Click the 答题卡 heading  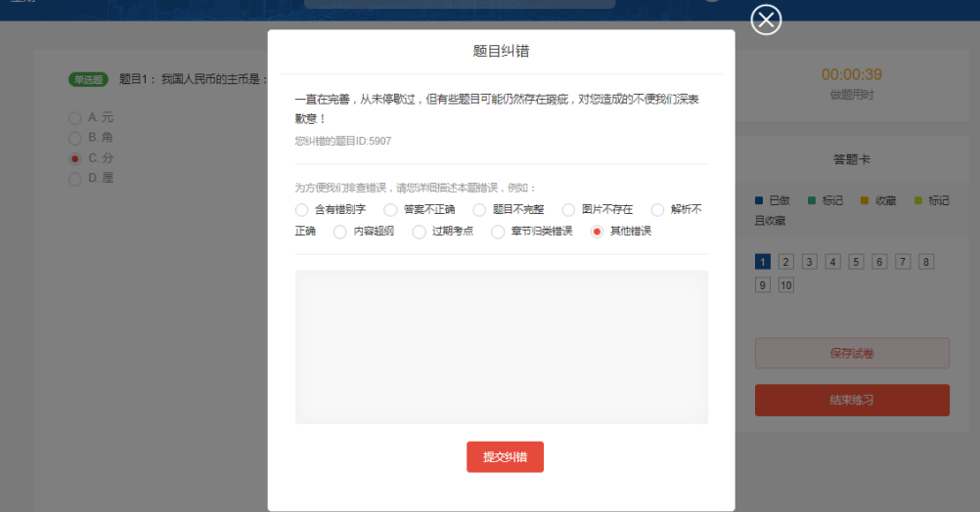[851, 160]
